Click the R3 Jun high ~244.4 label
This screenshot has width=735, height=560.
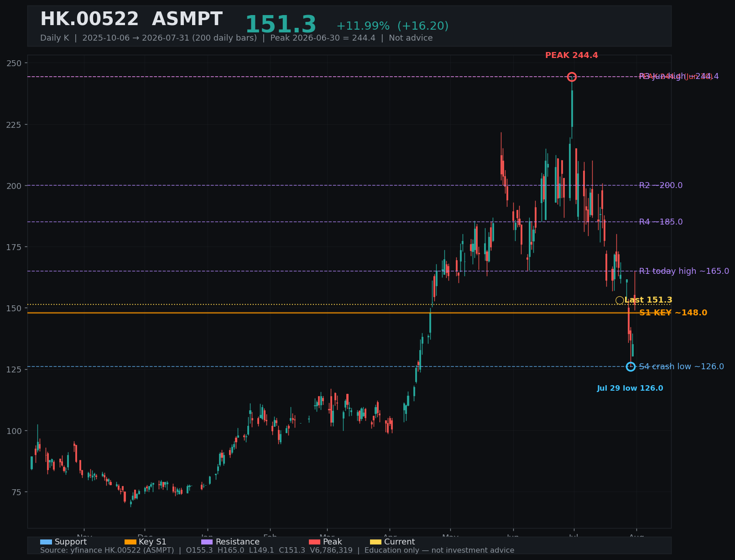(679, 76)
